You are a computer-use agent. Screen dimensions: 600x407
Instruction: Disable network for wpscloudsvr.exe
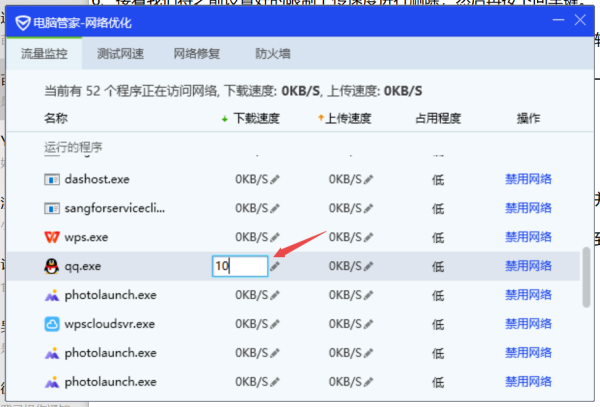(x=528, y=324)
